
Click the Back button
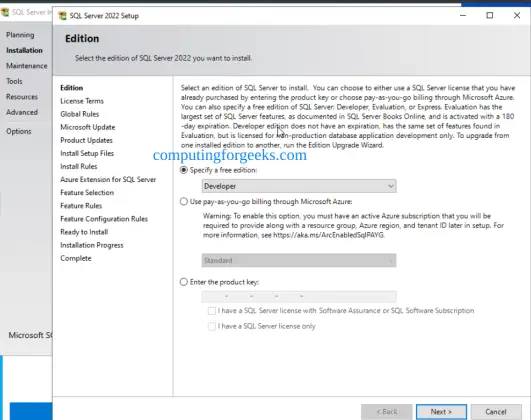coord(387,412)
